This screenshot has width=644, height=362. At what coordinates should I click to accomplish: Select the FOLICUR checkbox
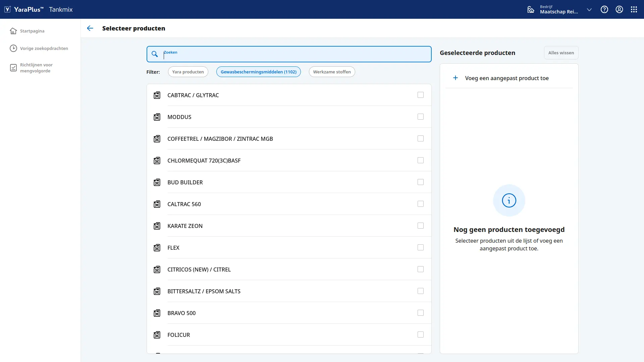pos(421,335)
